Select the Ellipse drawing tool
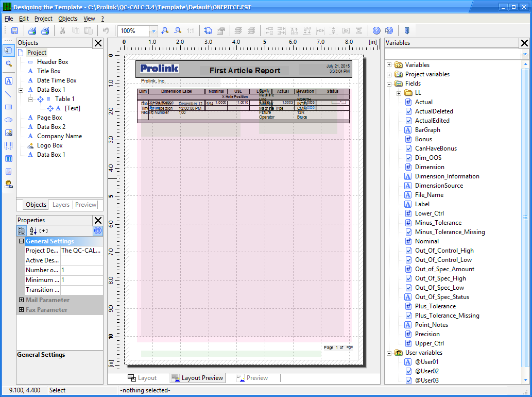532x397 pixels. 9,120
